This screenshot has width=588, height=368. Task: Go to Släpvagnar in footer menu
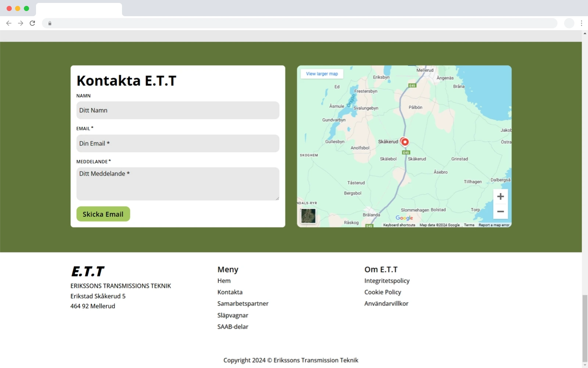pyautogui.click(x=233, y=315)
